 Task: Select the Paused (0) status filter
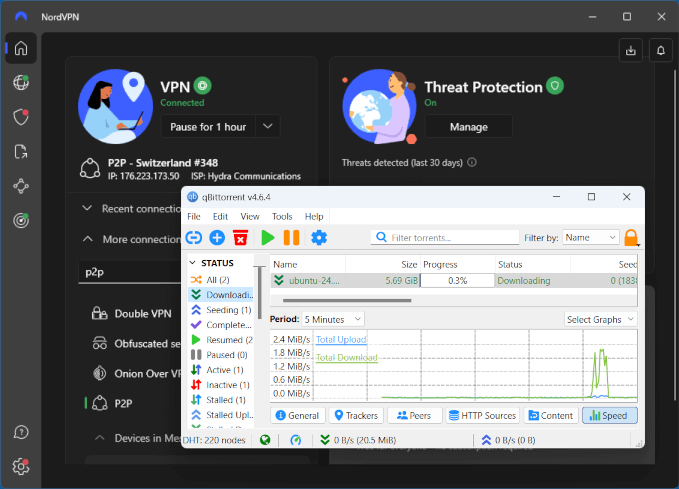tap(221, 355)
